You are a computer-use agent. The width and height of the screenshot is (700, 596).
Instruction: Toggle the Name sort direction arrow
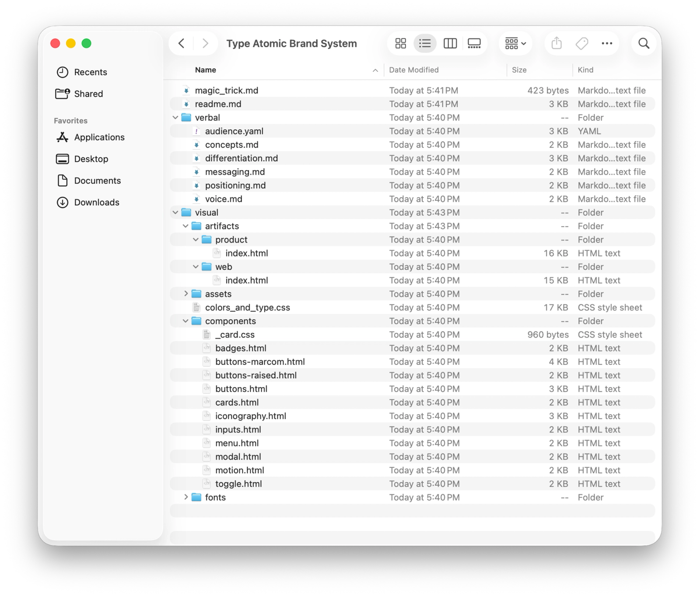pyautogui.click(x=375, y=70)
